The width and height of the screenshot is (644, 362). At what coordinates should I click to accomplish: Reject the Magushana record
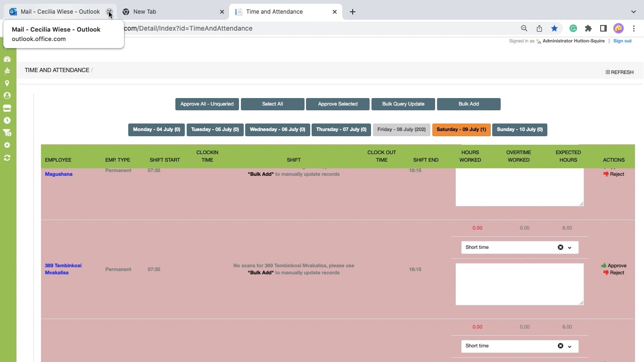click(614, 174)
